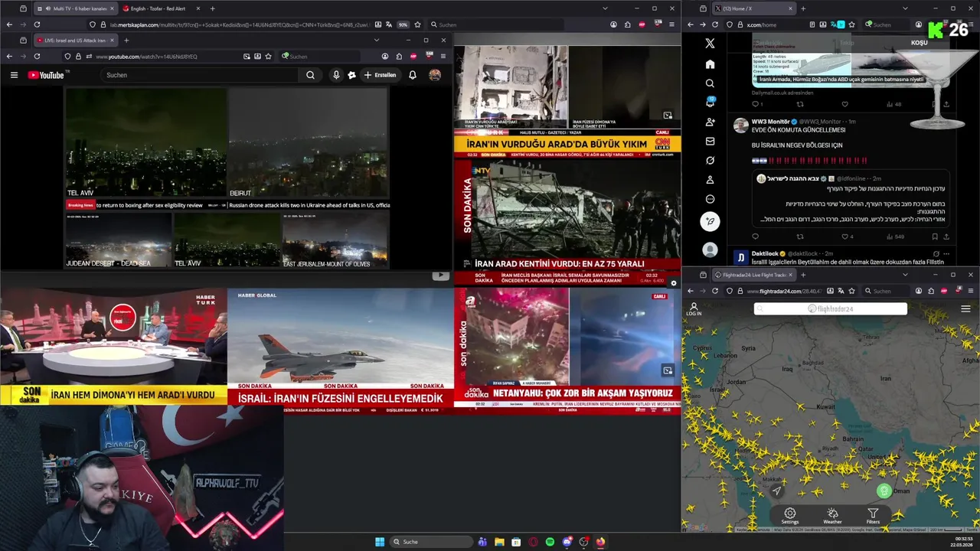Click the 90% zoom indicator in Multi TV URL bar
Viewport: 980px width, 551px height.
pos(403,24)
